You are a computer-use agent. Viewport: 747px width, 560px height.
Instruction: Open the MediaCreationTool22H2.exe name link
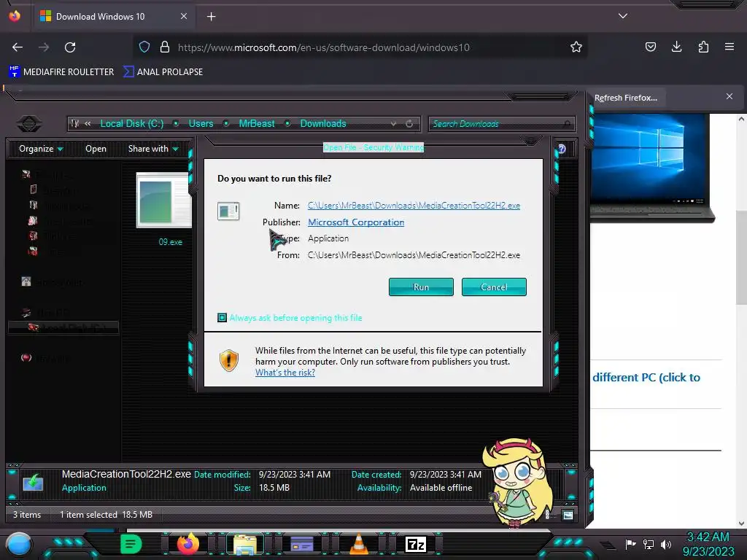(414, 205)
